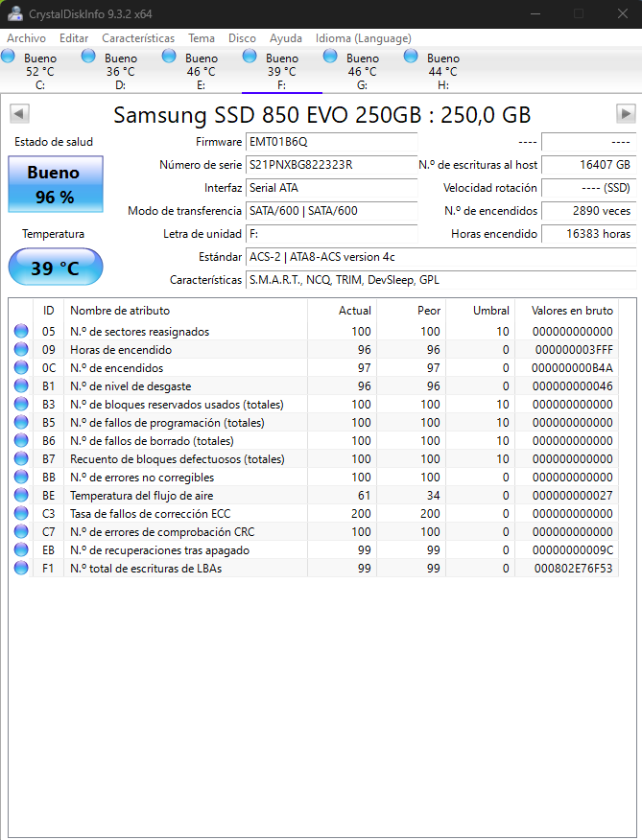Switch to drive D: tab at 36 °C
The width and height of the screenshot is (642, 840).
(121, 71)
